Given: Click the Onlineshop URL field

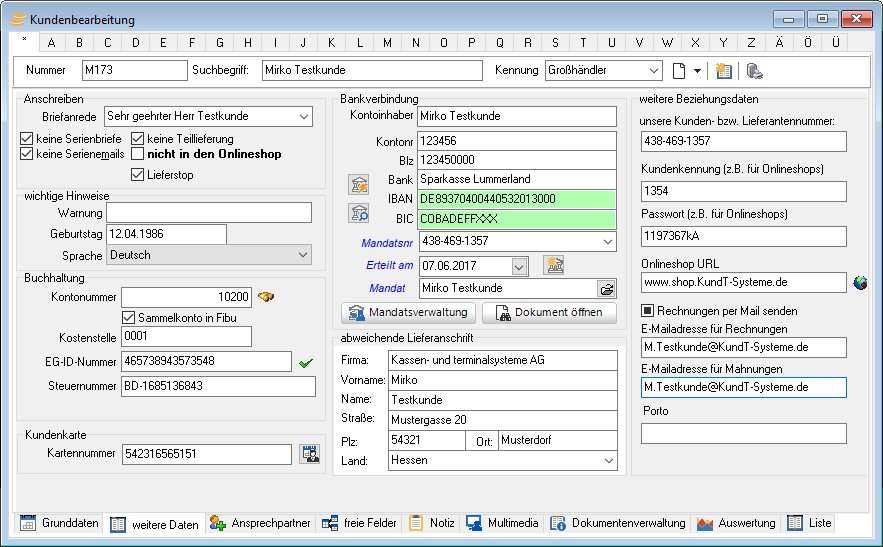Looking at the screenshot, I should click(x=743, y=283).
